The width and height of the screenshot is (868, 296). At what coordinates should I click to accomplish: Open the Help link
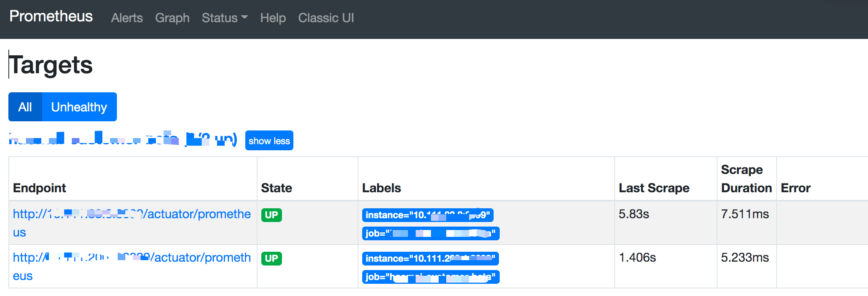(x=273, y=18)
